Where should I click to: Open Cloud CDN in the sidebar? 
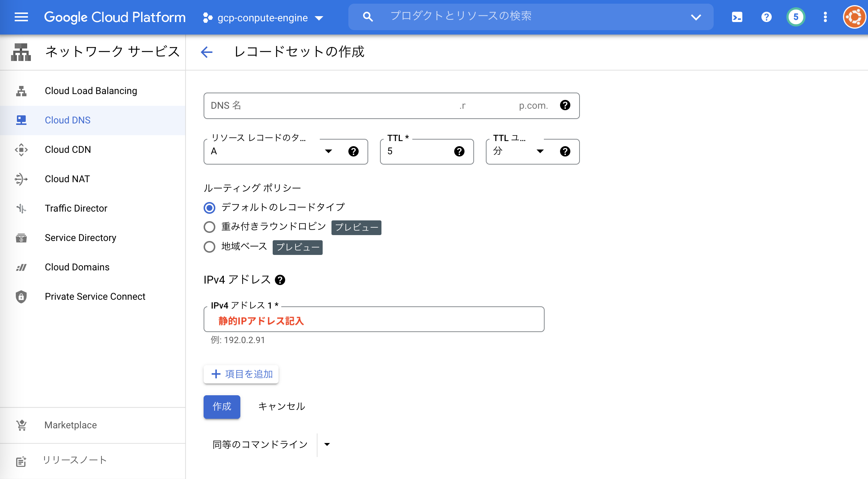68,150
